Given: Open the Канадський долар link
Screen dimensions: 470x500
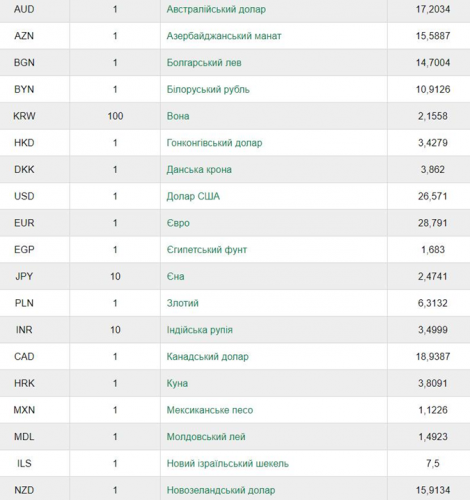Looking at the screenshot, I should [x=207, y=357].
